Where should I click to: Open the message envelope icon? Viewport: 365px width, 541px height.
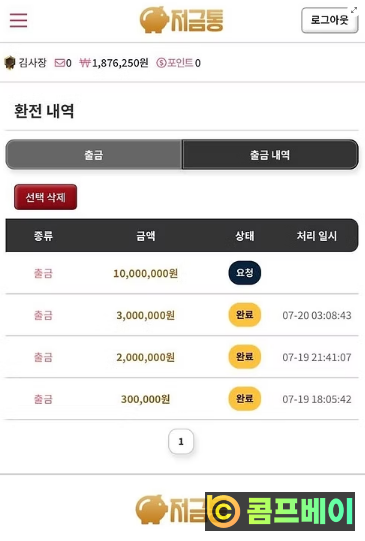coord(60,63)
